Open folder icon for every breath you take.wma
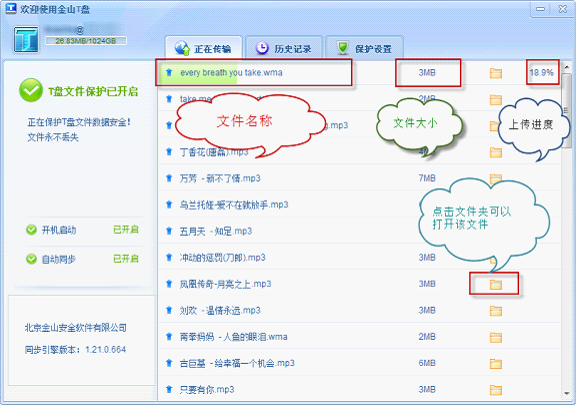The image size is (576, 406). 496,73
